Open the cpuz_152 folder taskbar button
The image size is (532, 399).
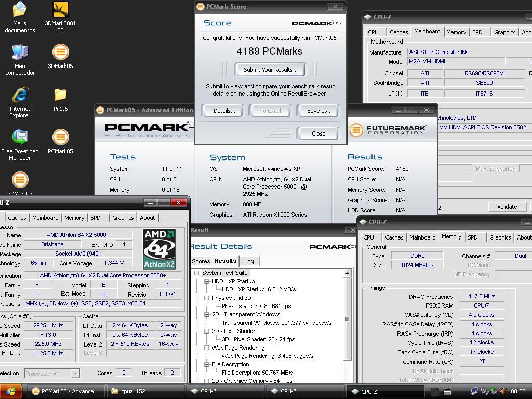click(145, 391)
